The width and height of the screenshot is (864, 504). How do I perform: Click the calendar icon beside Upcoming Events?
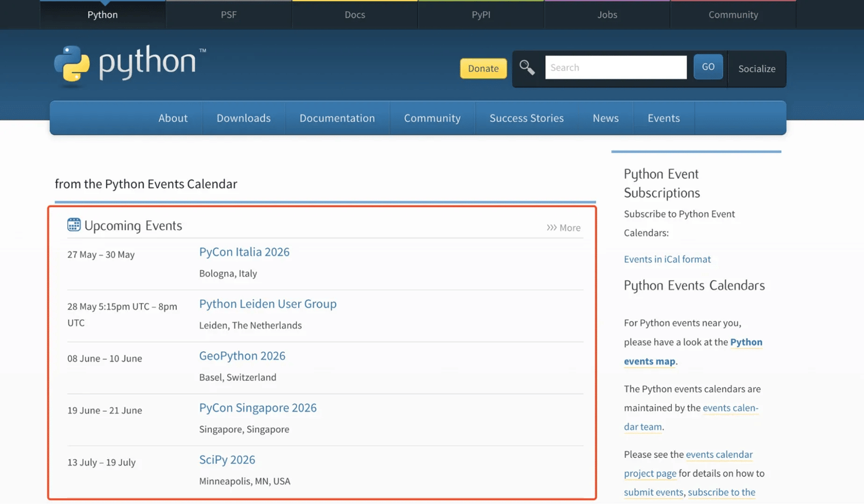coord(74,225)
